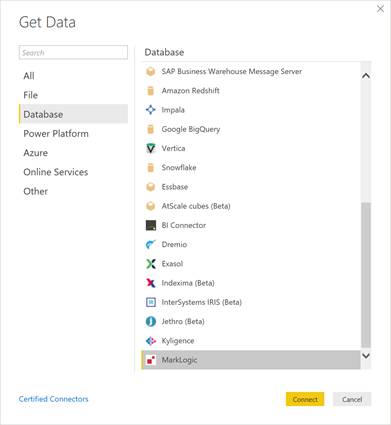Open the Certified Connectors link
This screenshot has width=391, height=425.
point(53,399)
